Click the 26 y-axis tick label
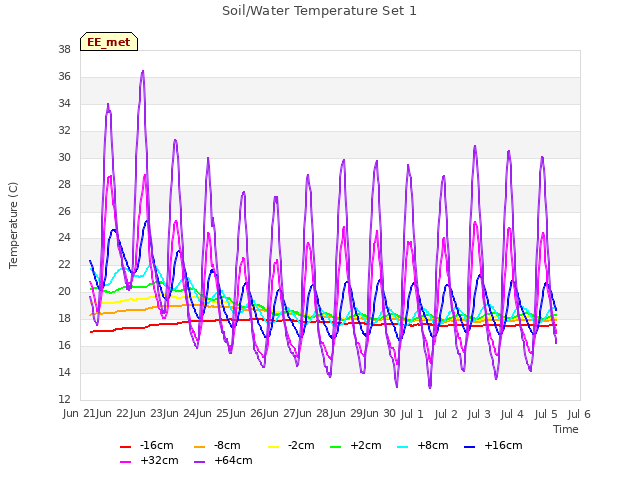The image size is (640, 480). (x=64, y=211)
